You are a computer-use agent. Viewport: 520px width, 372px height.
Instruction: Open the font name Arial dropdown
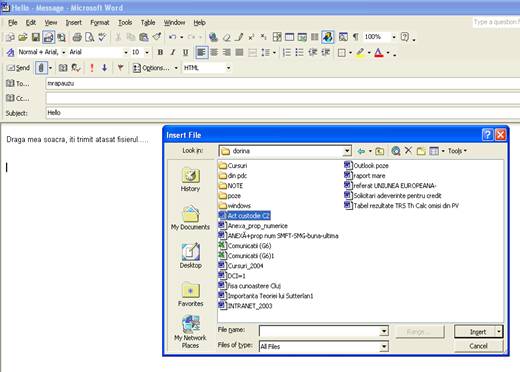[x=126, y=52]
